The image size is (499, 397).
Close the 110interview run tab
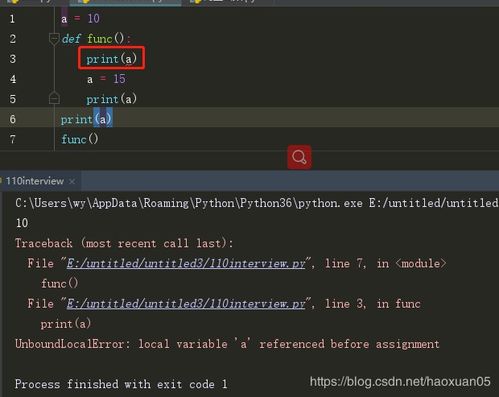coord(72,181)
